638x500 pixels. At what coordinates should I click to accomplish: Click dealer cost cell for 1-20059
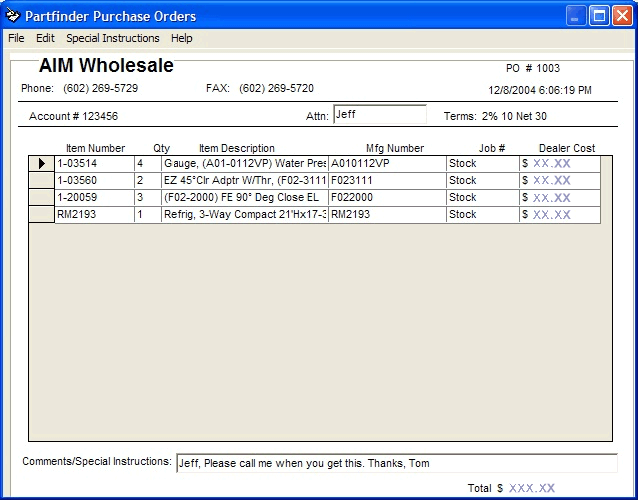click(x=560, y=198)
